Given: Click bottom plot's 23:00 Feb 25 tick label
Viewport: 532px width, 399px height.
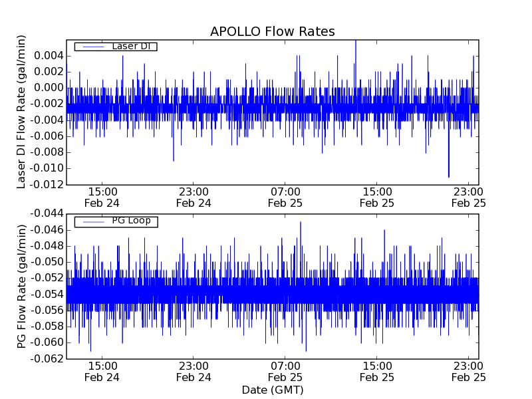Looking at the screenshot, I should coord(469,371).
